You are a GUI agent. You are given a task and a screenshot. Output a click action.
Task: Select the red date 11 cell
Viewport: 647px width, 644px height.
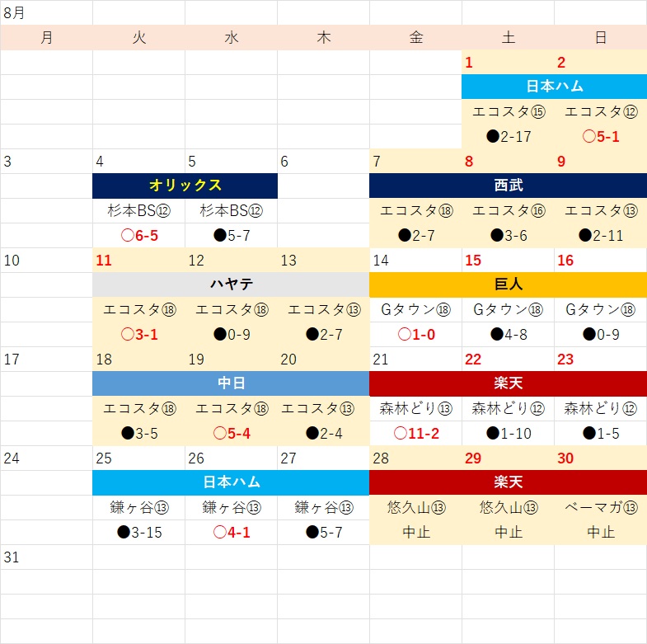click(x=139, y=261)
